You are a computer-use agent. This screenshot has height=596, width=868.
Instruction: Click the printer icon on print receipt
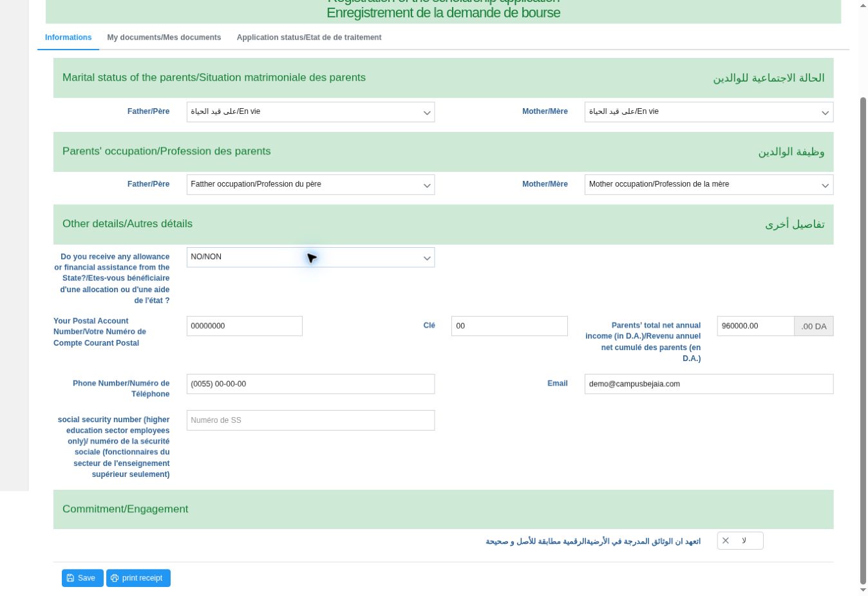115,578
